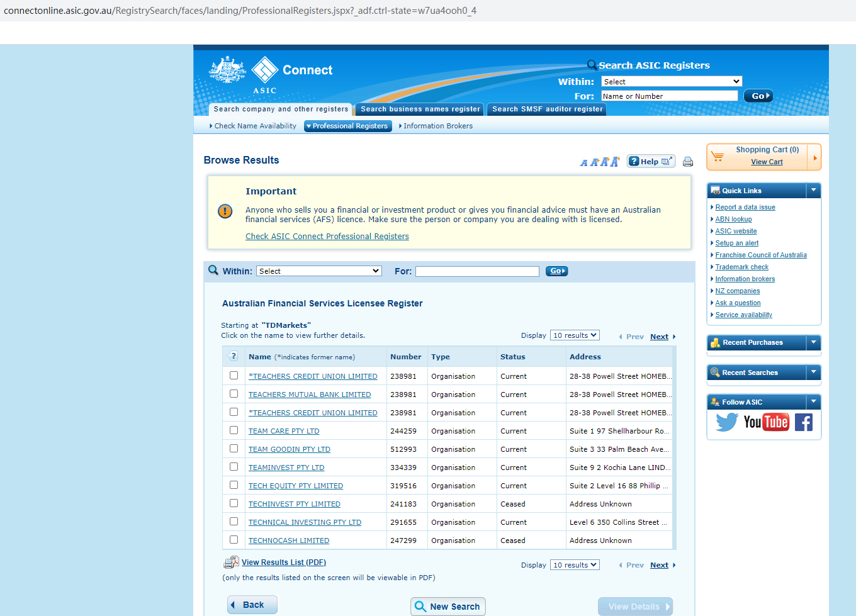Open ABN lookup quick link
The width and height of the screenshot is (856, 616).
733,219
